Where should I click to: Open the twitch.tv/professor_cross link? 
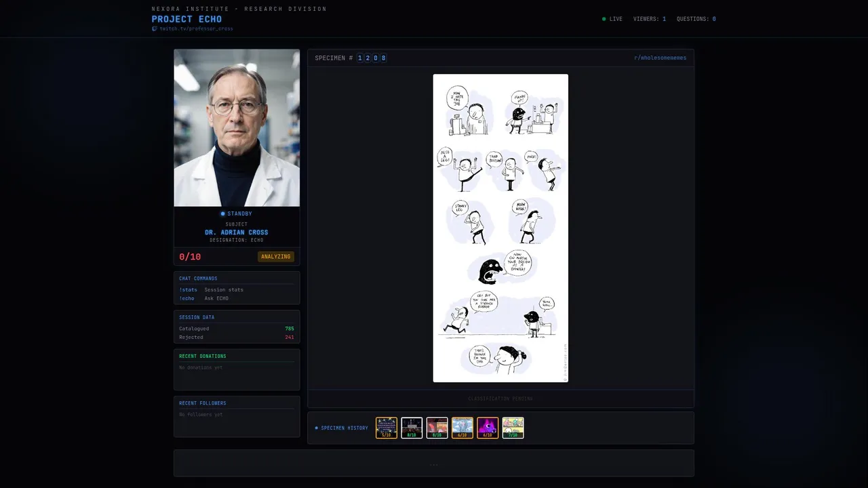click(196, 28)
